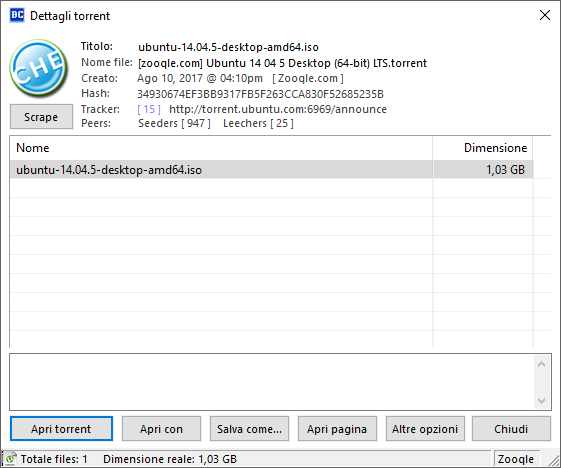The width and height of the screenshot is (561, 468).
Task: Click scroll up arrow in description box
Action: click(541, 365)
